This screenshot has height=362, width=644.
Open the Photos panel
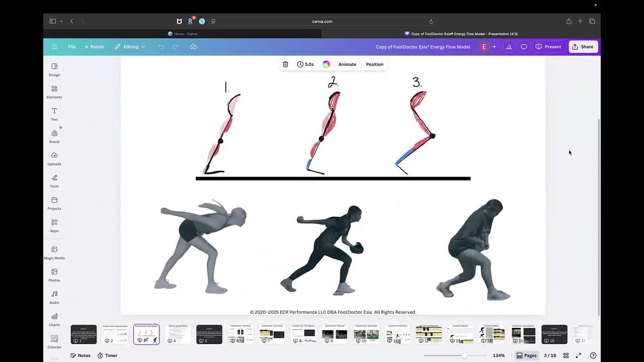[x=54, y=275]
